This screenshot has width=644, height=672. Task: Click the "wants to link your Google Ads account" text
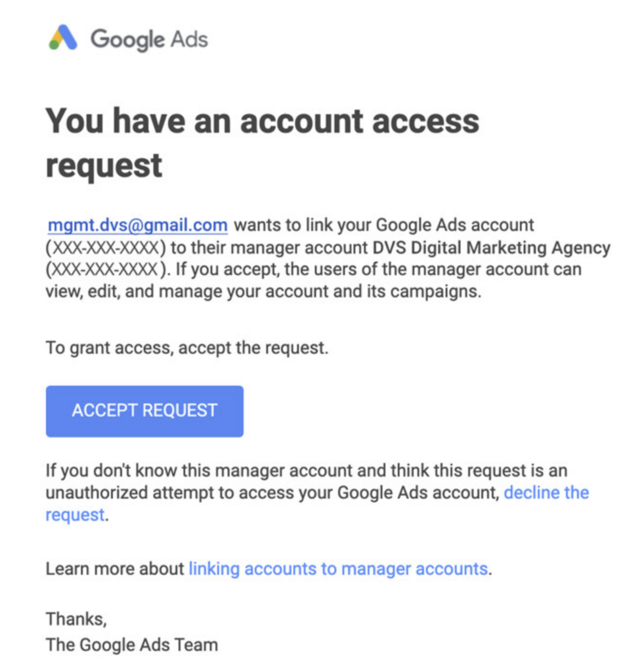click(384, 226)
